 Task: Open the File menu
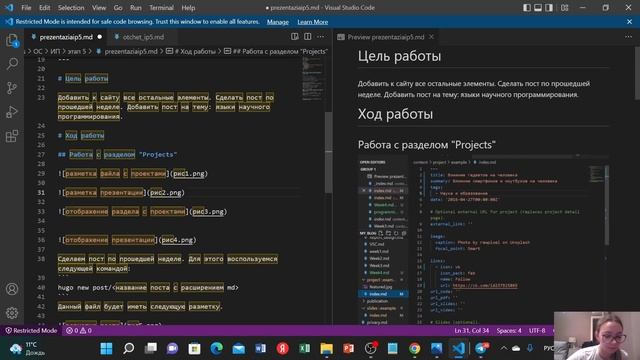26,8
